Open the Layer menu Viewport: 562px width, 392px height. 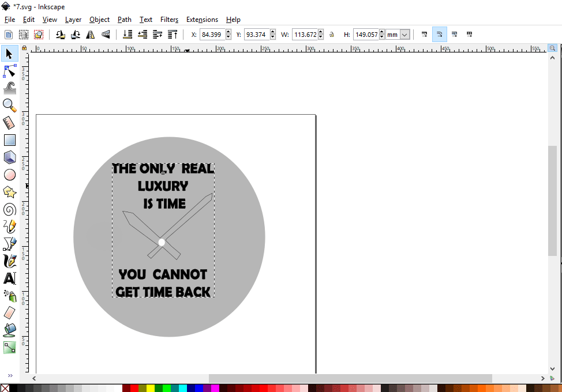click(x=73, y=20)
